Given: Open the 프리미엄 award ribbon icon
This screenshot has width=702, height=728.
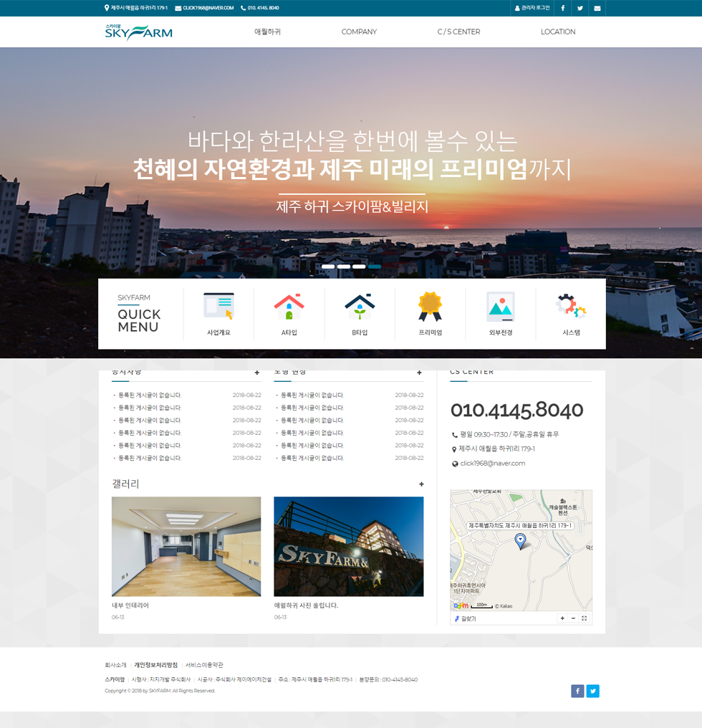Looking at the screenshot, I should coord(430,307).
